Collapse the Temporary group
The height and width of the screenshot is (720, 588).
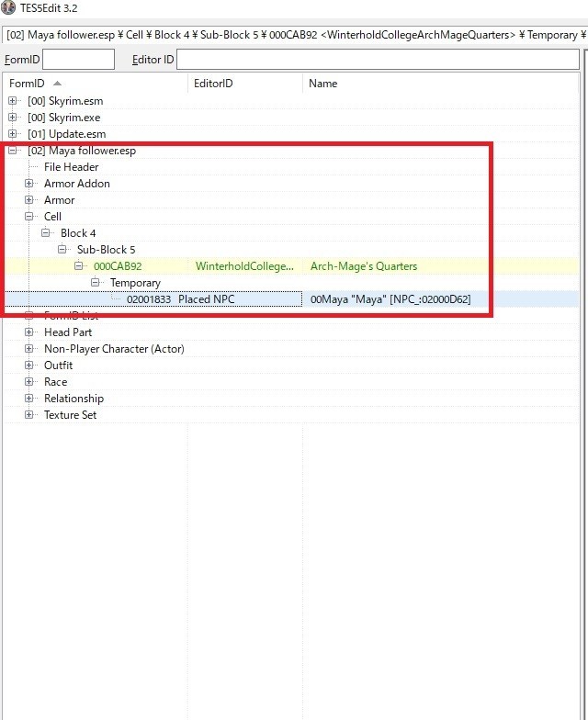96,283
